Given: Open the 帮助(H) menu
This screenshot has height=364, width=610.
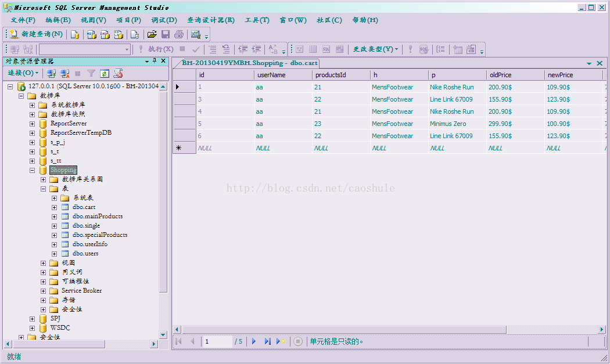Looking at the screenshot, I should (365, 20).
